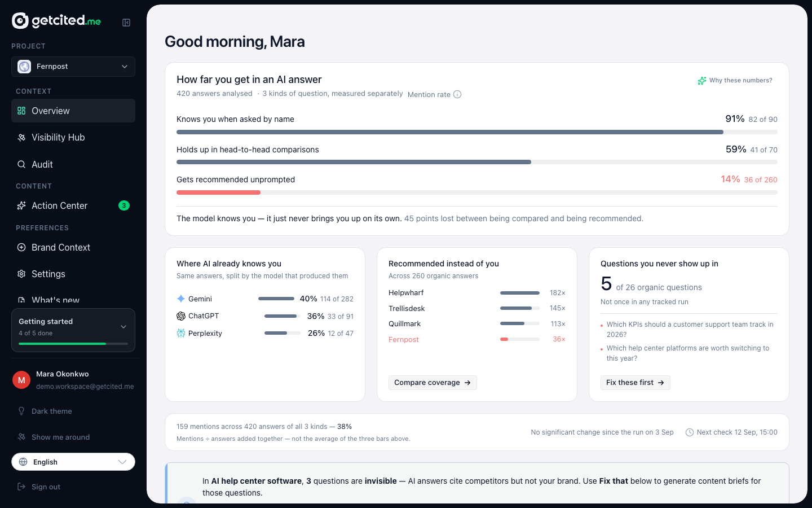Image resolution: width=812 pixels, height=508 pixels.
Task: Click the Visibility Hub satellite icon
Action: [21, 138]
